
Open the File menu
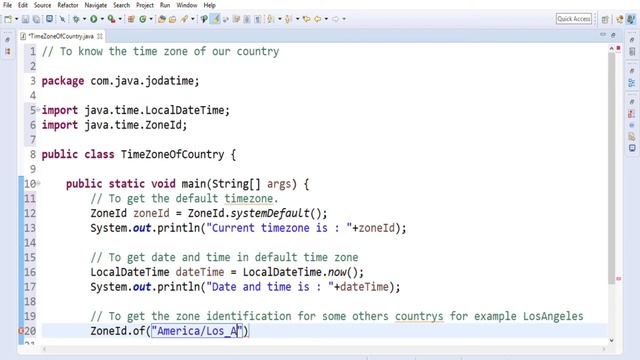(x=7, y=5)
